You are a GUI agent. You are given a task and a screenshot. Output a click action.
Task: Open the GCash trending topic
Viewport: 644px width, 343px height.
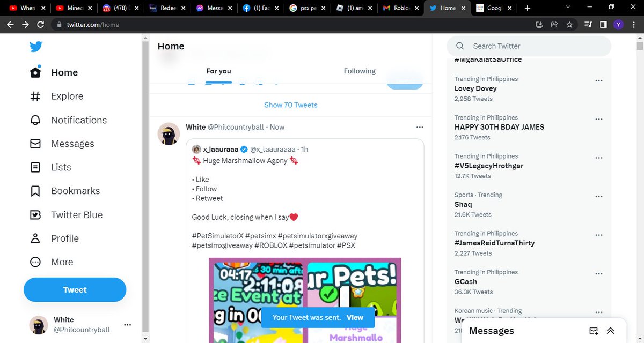tap(466, 281)
